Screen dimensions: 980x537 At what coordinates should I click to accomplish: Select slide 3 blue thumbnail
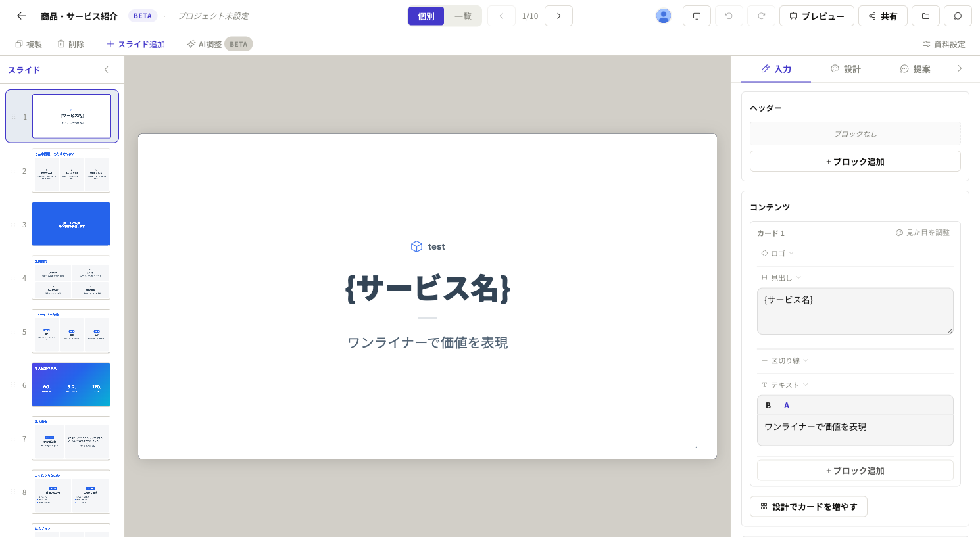(x=71, y=224)
